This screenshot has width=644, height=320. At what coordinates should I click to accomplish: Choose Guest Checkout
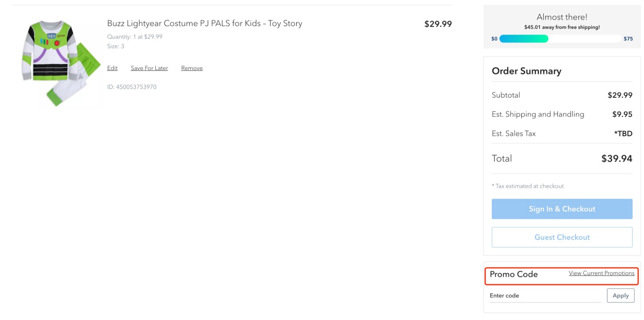(562, 237)
